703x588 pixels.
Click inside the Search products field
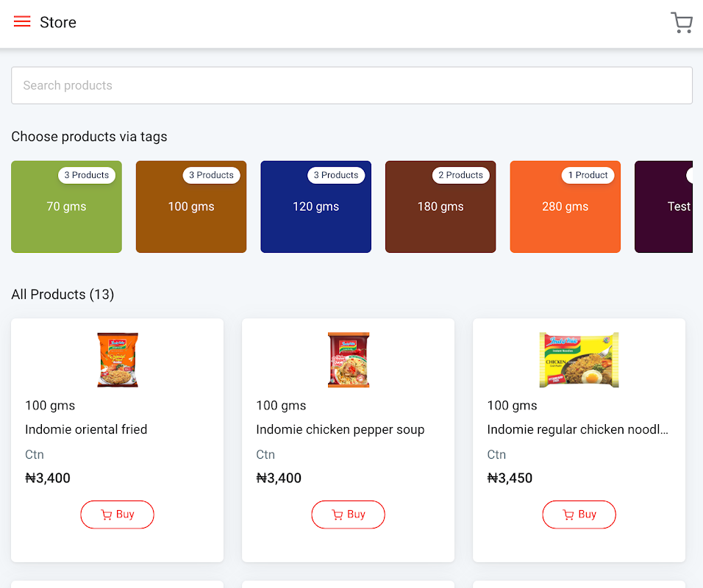(x=351, y=85)
